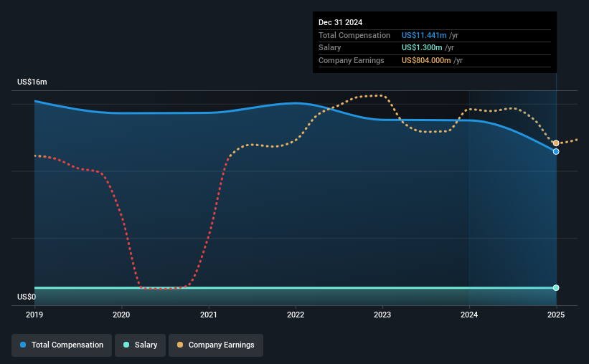589x364 pixels.
Task: Click the 2020 axis label
Action: tap(121, 315)
